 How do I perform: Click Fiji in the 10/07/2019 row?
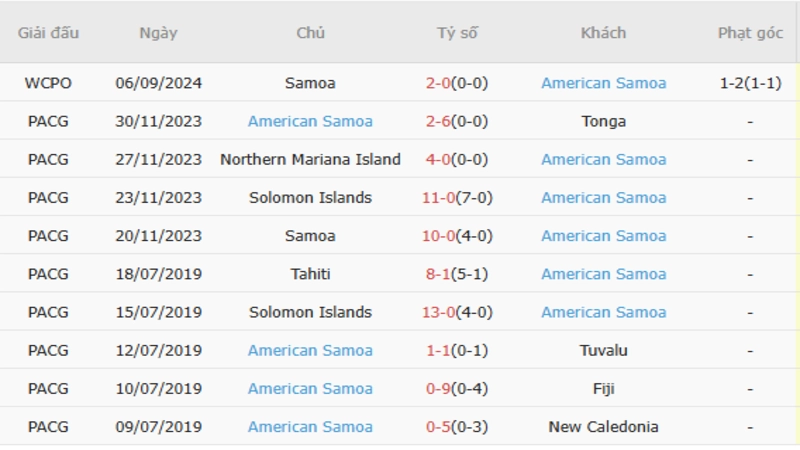click(603, 388)
